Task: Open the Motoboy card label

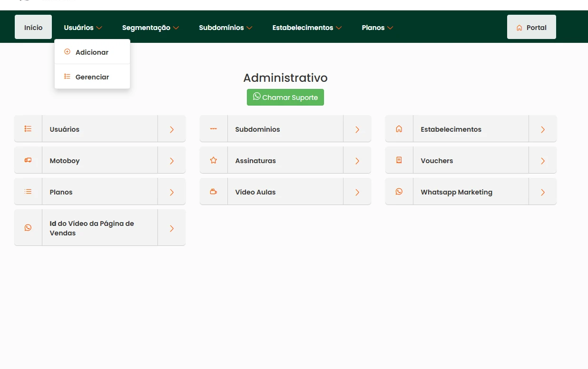Action: pos(65,161)
